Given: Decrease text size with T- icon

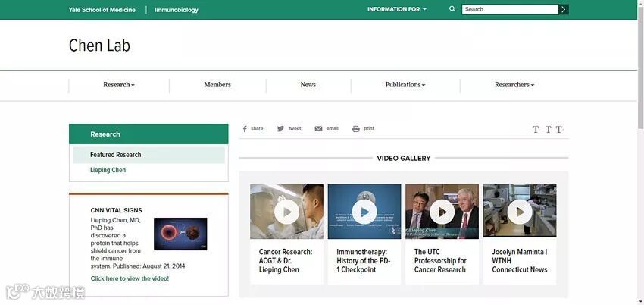Looking at the screenshot, I should [x=536, y=130].
